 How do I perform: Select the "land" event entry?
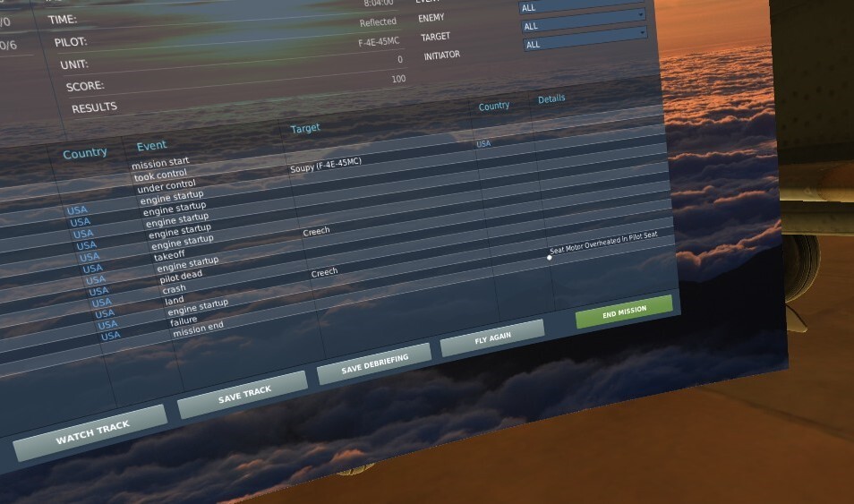[175, 301]
